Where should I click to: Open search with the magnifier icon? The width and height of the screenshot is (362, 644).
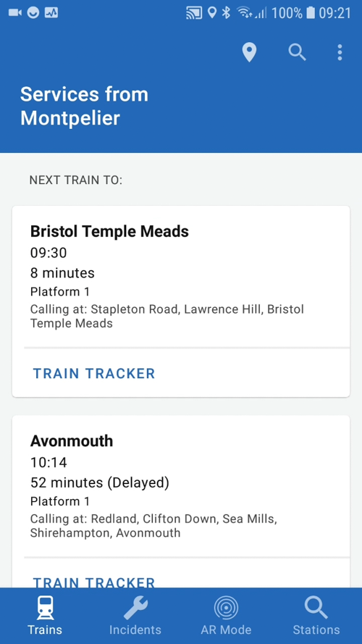297,53
